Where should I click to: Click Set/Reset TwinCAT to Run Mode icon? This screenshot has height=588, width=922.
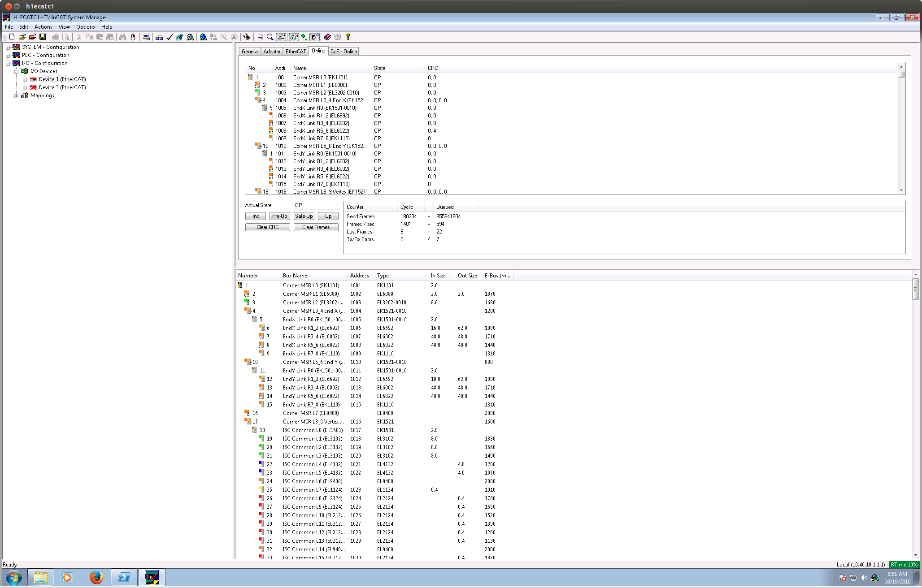[190, 37]
